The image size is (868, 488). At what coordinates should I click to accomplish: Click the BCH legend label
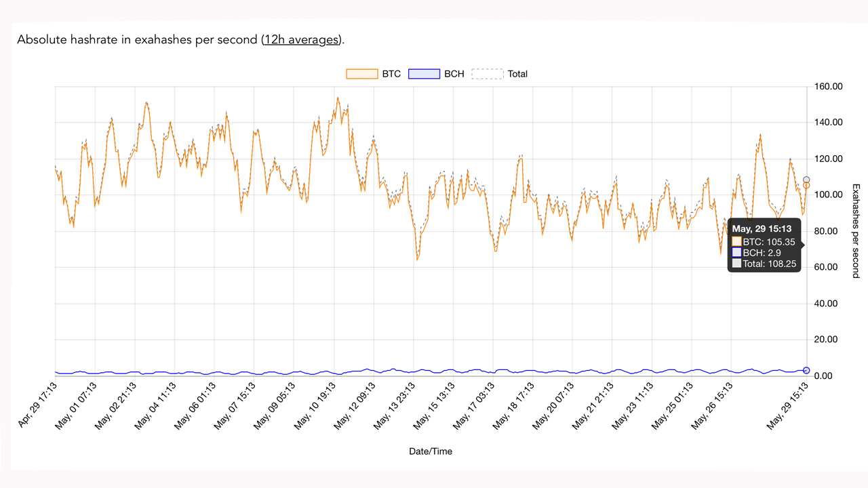[454, 74]
